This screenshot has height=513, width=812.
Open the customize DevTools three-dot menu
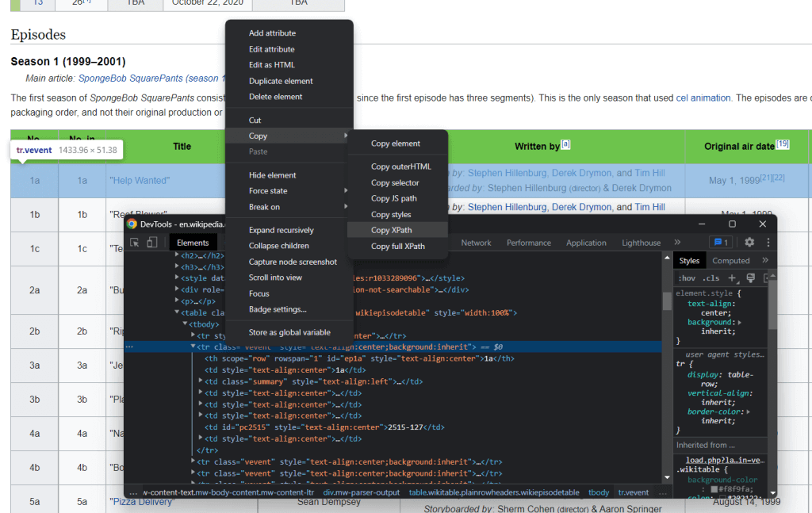tap(768, 242)
